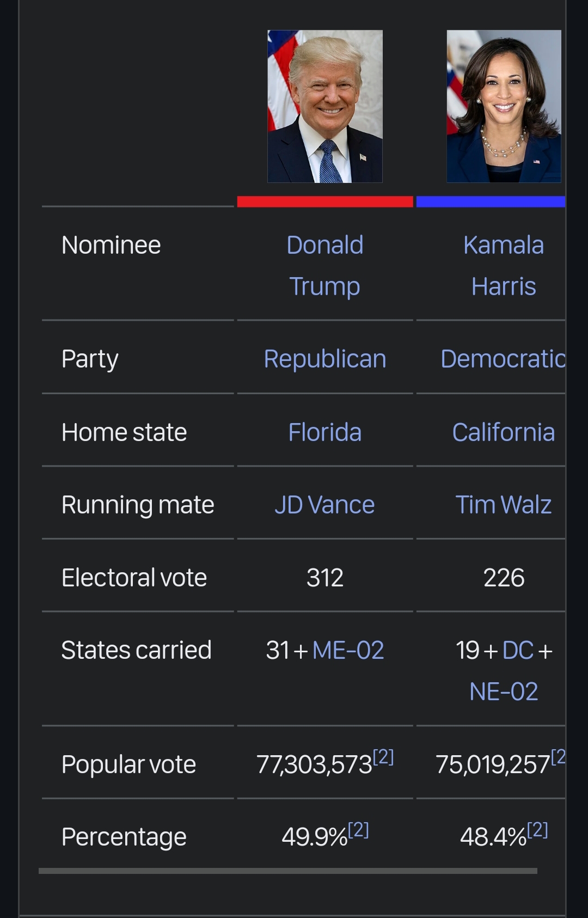Click the NE-02 link in States carried
This screenshot has height=918, width=588.
[x=504, y=691]
